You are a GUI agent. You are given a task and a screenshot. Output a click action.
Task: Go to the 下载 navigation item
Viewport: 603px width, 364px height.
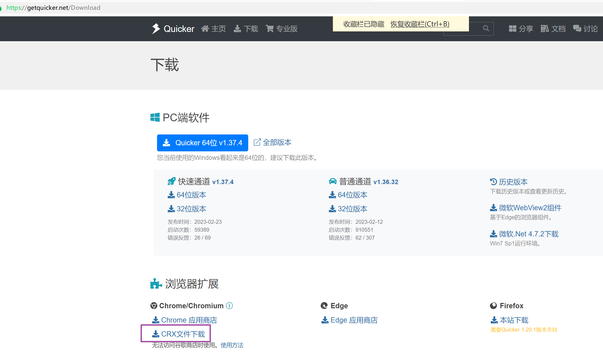coord(246,29)
